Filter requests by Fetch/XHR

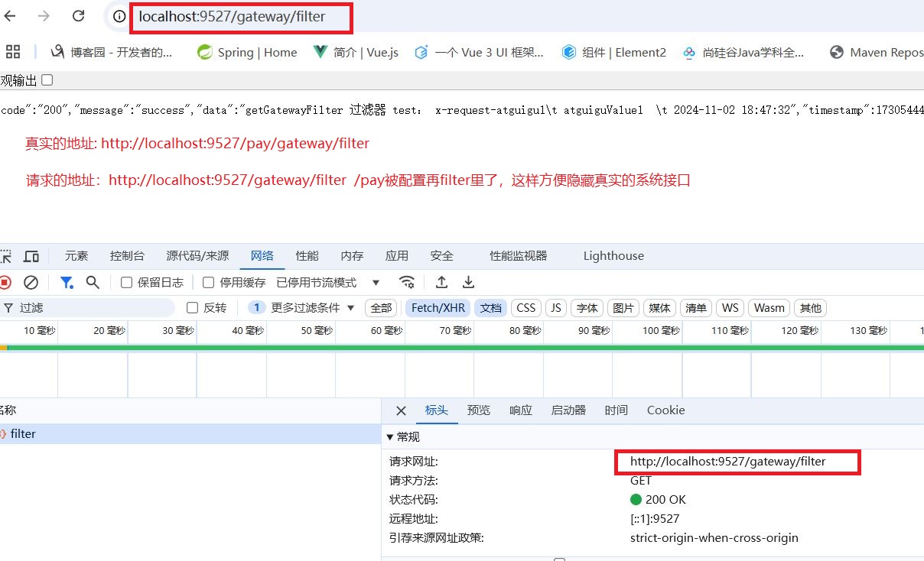point(437,307)
